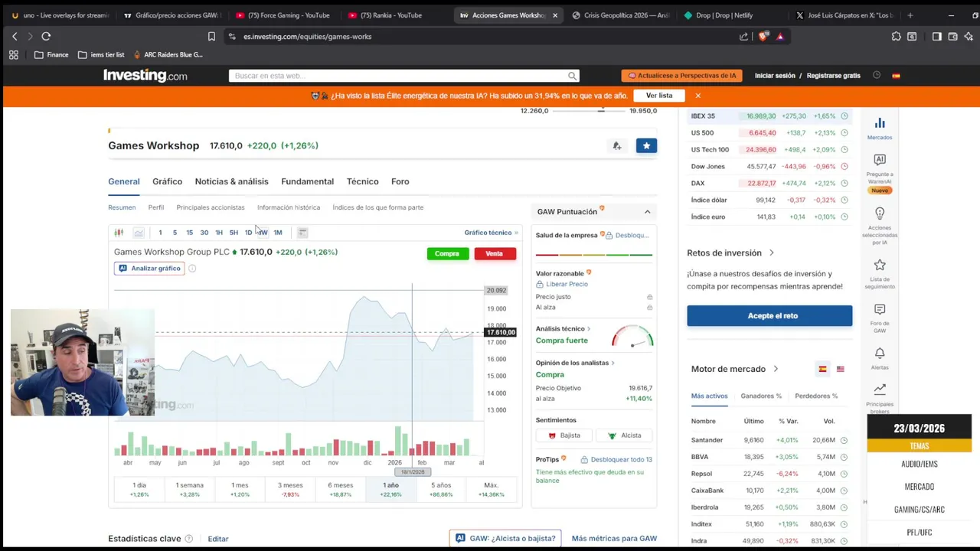This screenshot has height=551, width=980.
Task: Click the Brave shield icon
Action: pos(763,36)
